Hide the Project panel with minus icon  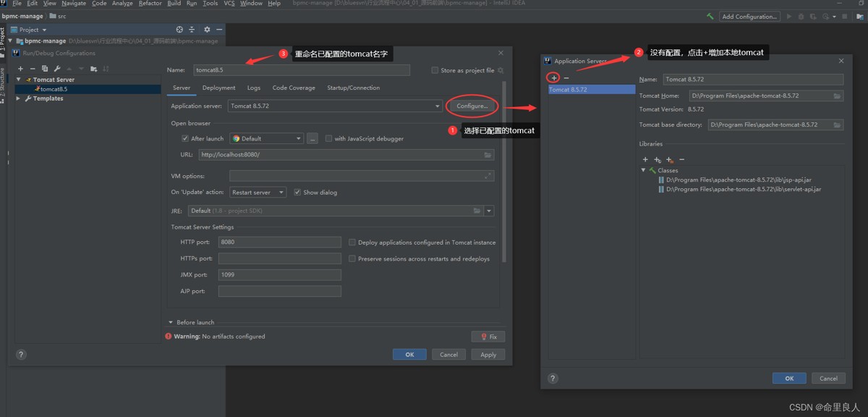[x=219, y=30]
